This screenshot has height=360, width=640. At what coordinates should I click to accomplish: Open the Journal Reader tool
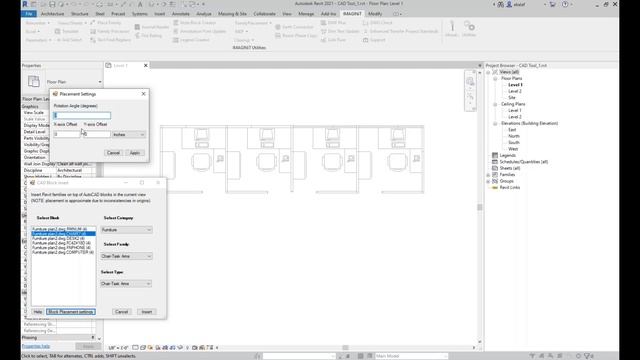(151, 27)
